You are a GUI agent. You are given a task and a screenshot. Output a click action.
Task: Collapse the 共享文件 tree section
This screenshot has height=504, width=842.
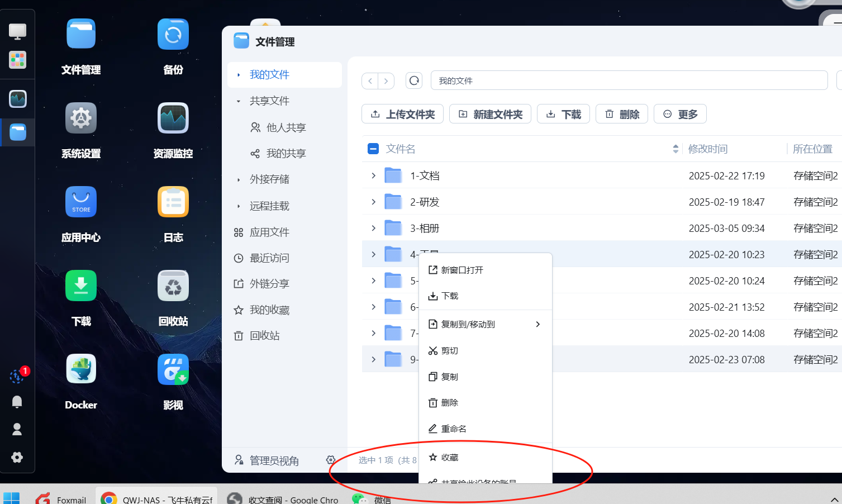pos(239,101)
